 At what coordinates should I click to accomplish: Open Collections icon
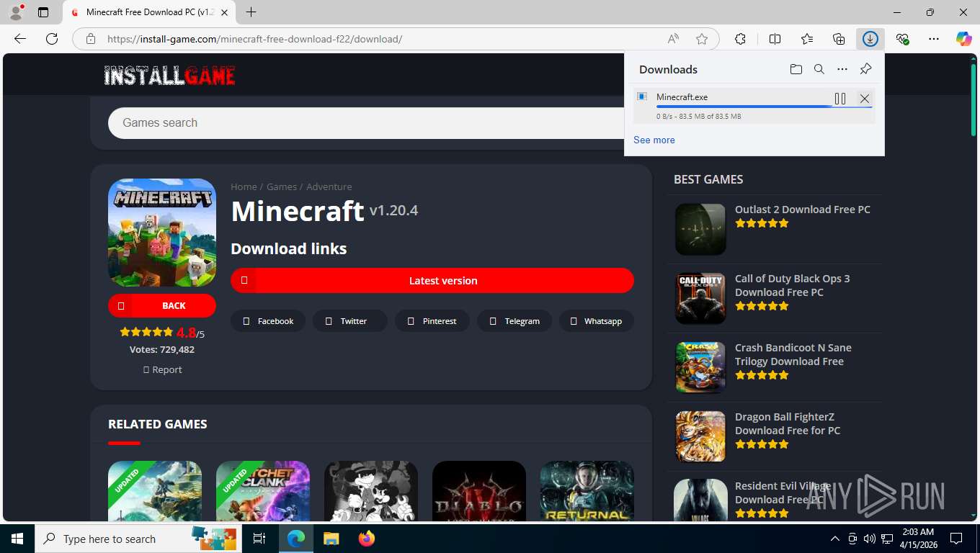point(839,39)
